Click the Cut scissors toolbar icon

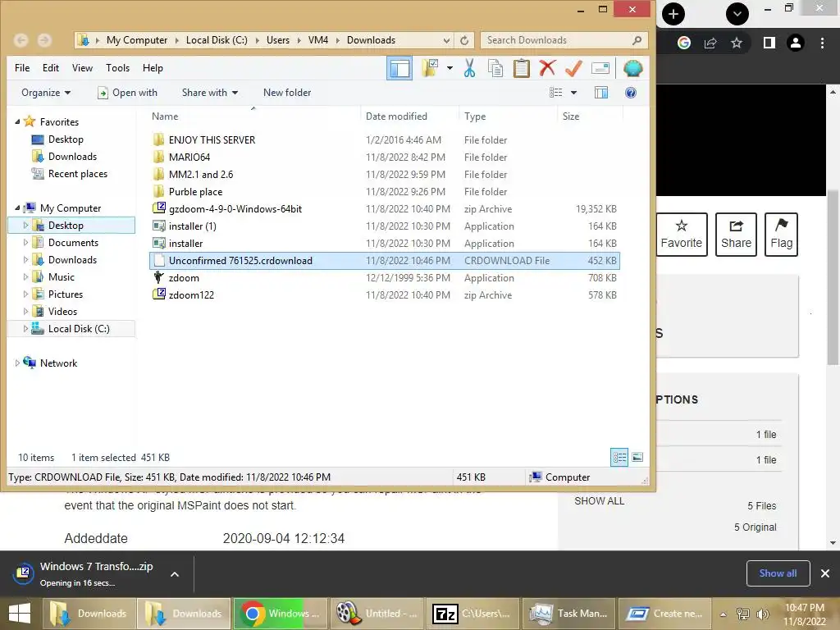(469, 69)
